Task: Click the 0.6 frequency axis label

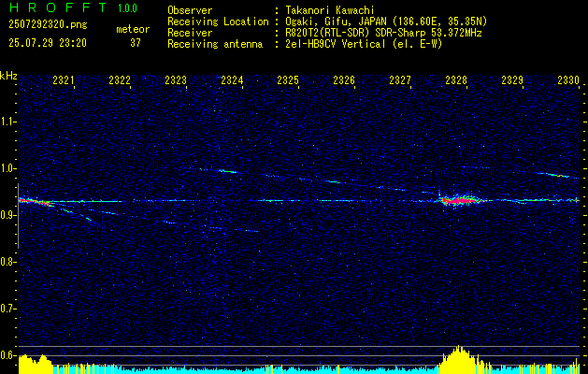Action: (7, 355)
